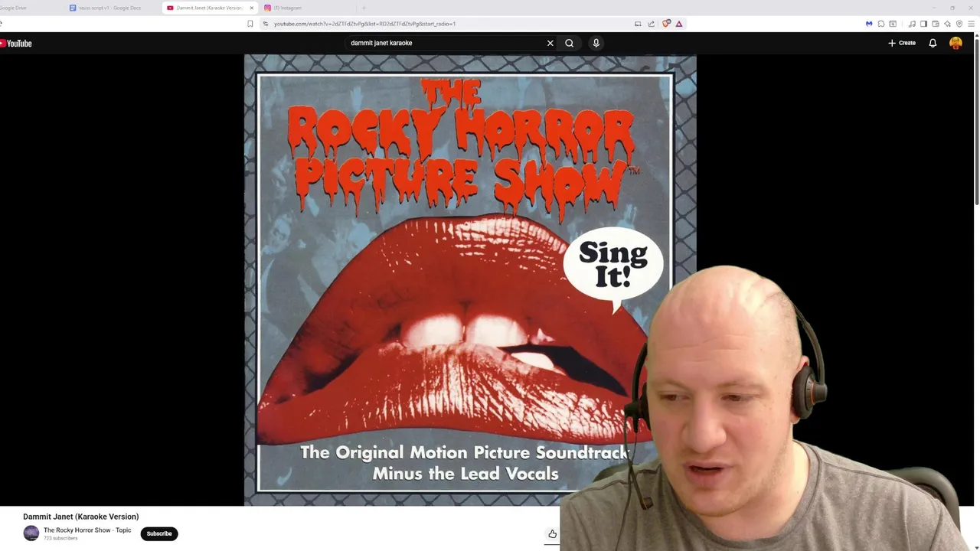Open YouTube notifications bell

(933, 43)
